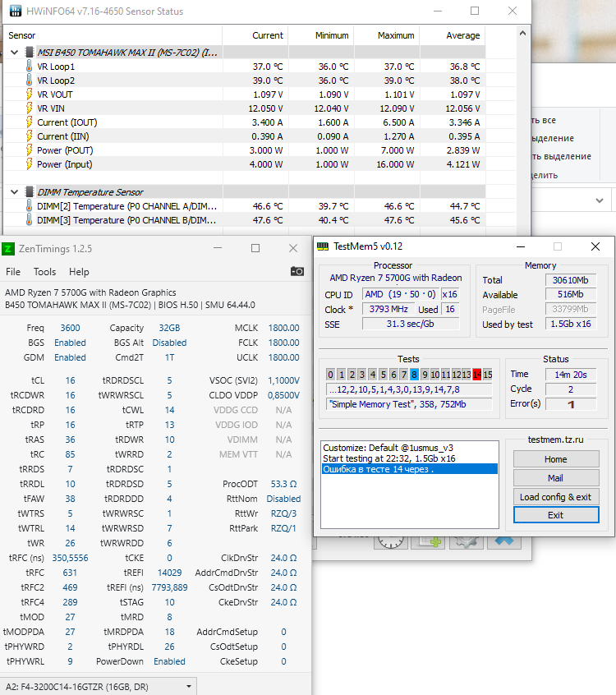
Task: Click the Total memory 30610Mb field
Action: [x=571, y=280]
